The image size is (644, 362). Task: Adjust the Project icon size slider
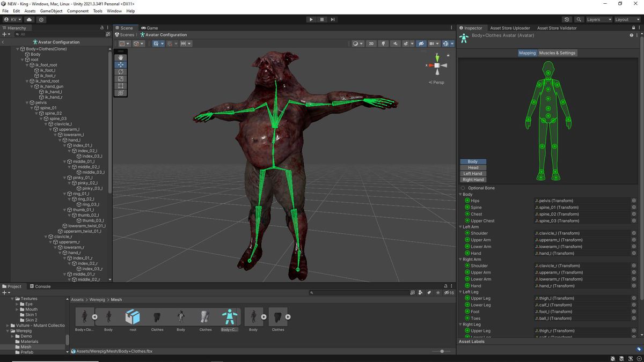point(442,351)
